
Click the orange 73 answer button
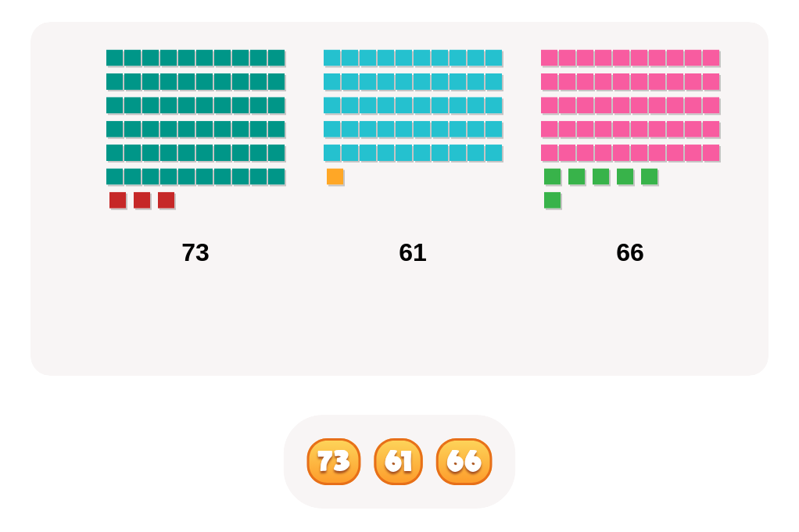(x=334, y=461)
